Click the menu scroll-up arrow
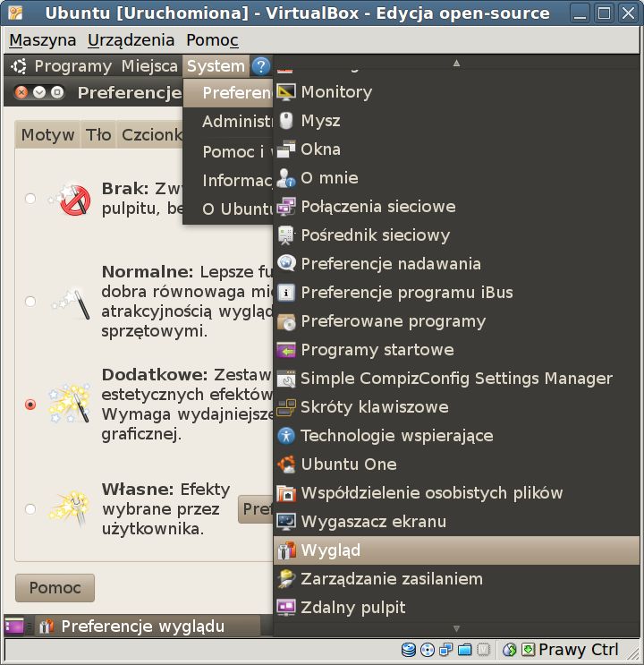Image resolution: width=644 pixels, height=665 pixels. (456, 64)
